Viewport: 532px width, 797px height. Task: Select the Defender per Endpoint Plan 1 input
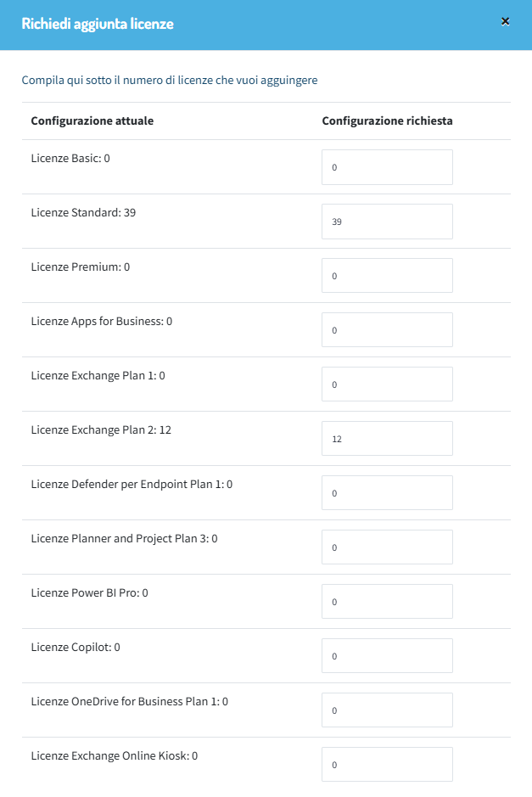[386, 492]
